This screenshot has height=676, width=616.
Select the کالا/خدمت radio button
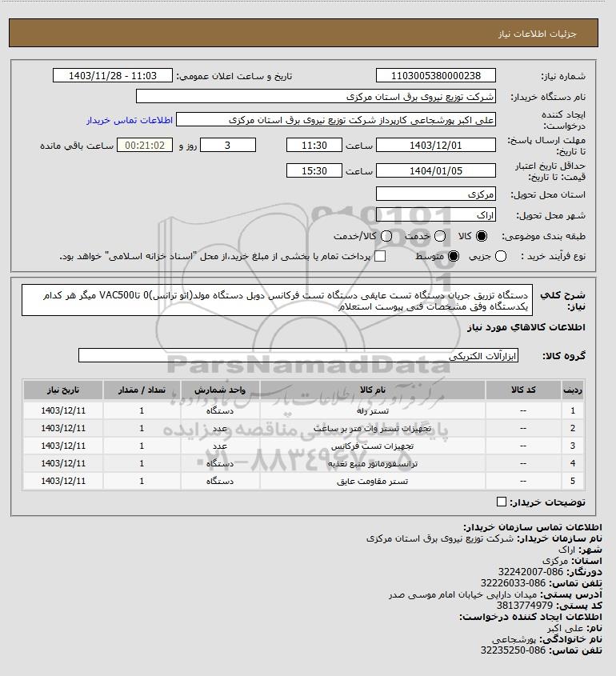point(386,236)
